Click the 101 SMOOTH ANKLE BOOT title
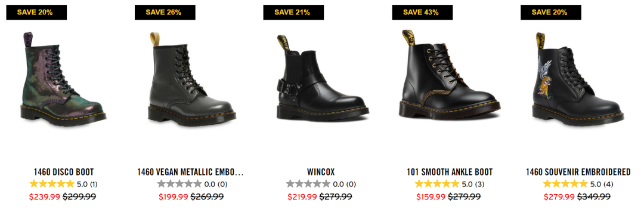The width and height of the screenshot is (644, 215). click(x=450, y=172)
